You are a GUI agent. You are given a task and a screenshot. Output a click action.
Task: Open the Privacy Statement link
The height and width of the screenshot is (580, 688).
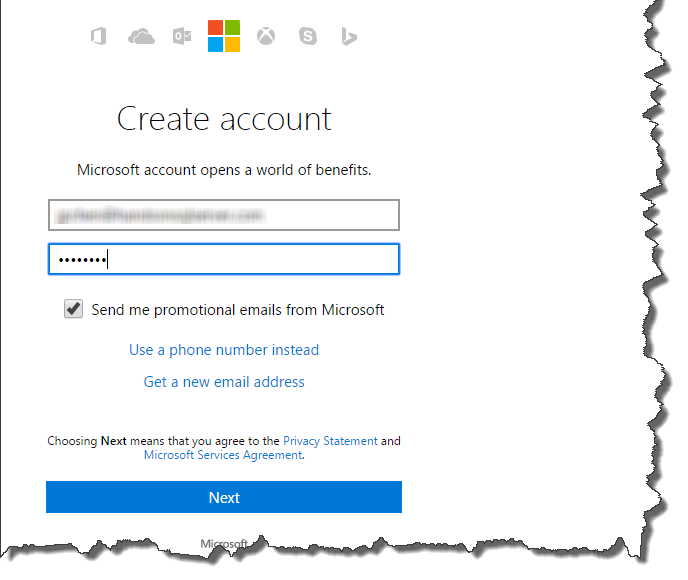(330, 440)
